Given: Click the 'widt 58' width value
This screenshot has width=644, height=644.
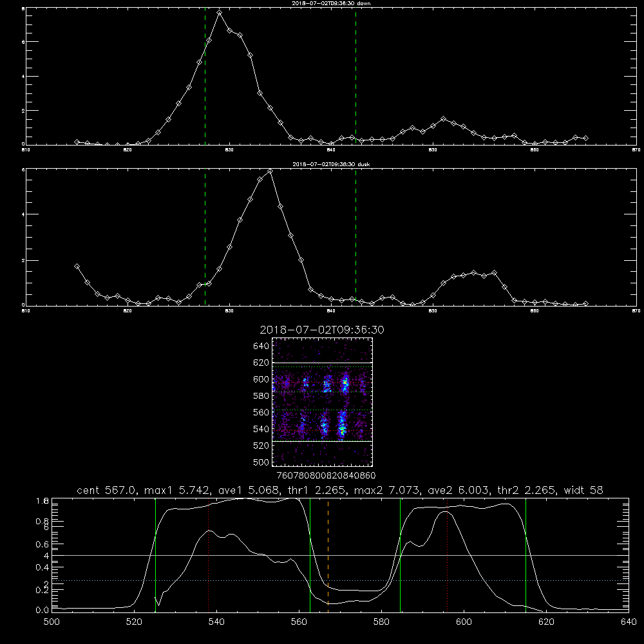Looking at the screenshot, I should pyautogui.click(x=583, y=490).
